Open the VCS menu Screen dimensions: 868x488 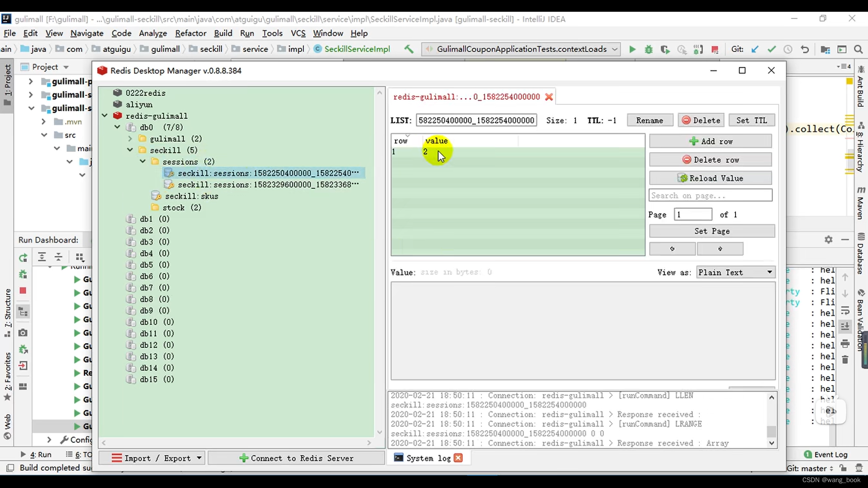coord(298,33)
